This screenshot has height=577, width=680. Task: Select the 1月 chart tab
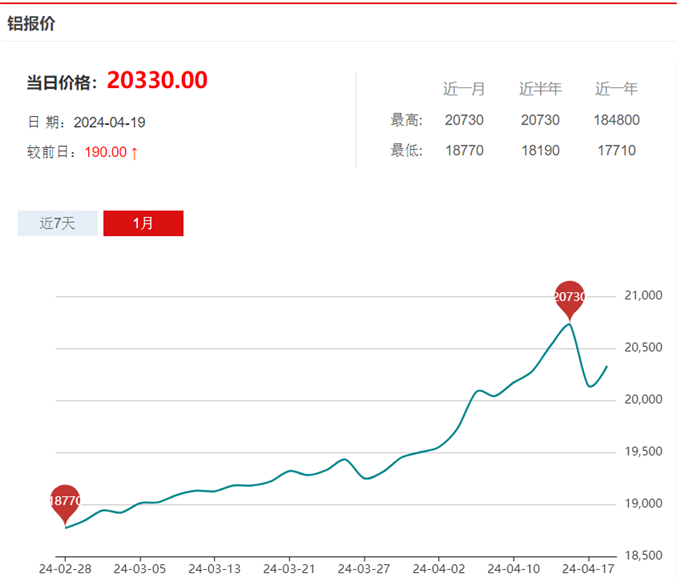pos(143,223)
